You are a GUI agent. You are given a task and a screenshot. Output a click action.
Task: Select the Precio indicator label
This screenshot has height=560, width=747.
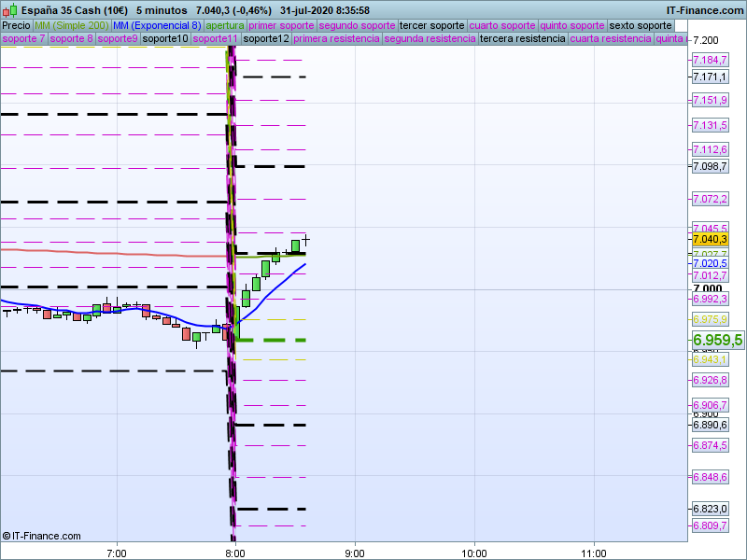point(16,26)
